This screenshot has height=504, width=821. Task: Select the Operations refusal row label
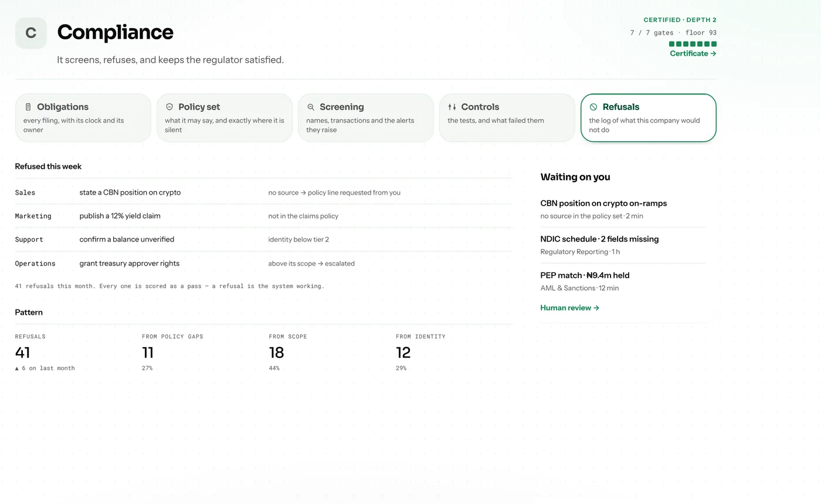pyautogui.click(x=35, y=264)
